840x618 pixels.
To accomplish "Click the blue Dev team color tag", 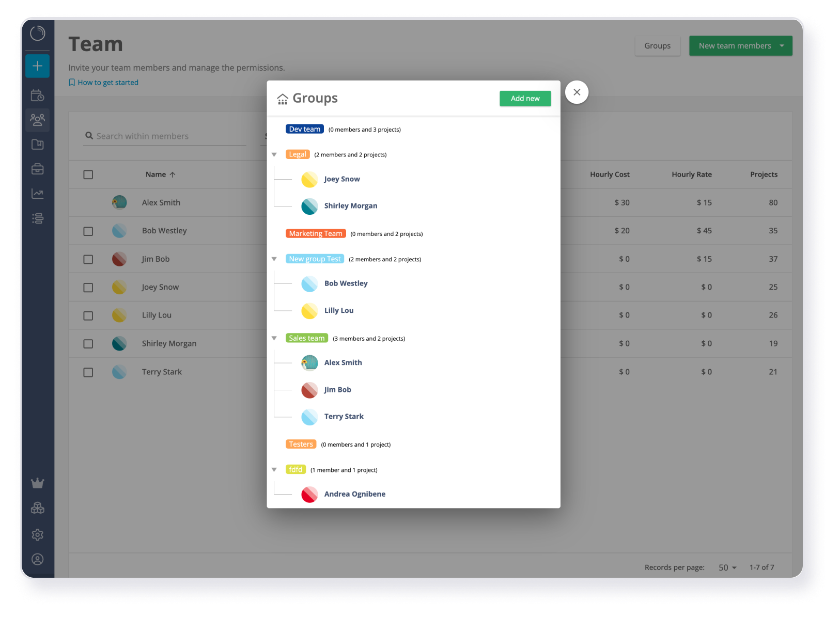I will pyautogui.click(x=304, y=129).
